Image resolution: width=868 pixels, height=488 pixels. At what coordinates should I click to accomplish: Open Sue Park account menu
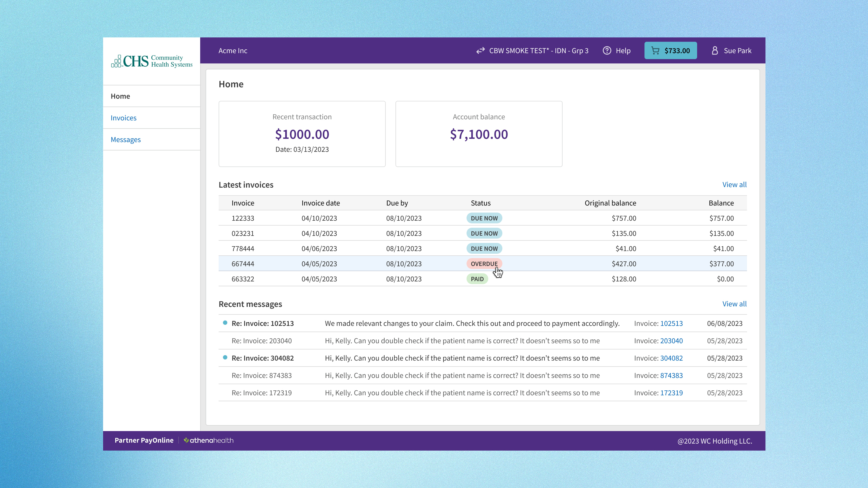coord(737,50)
